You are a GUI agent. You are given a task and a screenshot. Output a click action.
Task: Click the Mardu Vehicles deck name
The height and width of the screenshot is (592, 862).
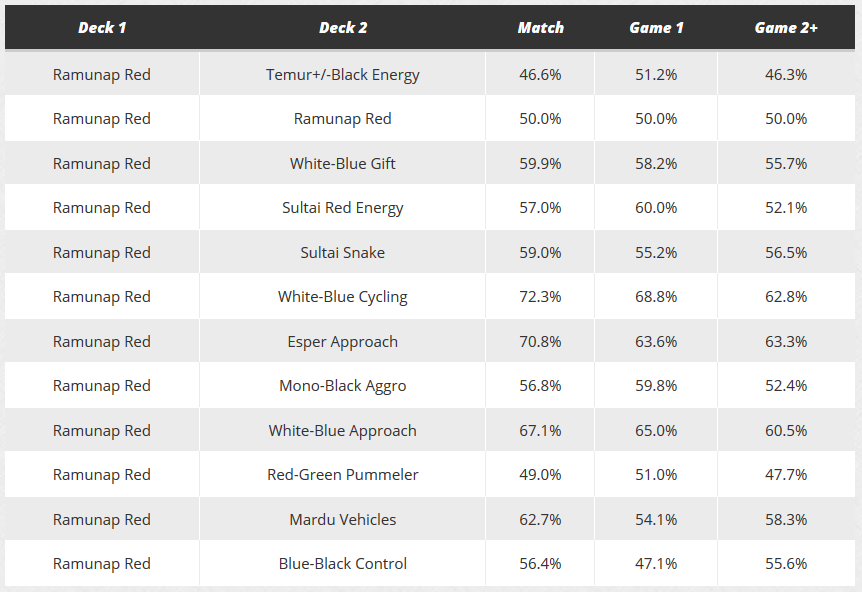click(x=343, y=519)
